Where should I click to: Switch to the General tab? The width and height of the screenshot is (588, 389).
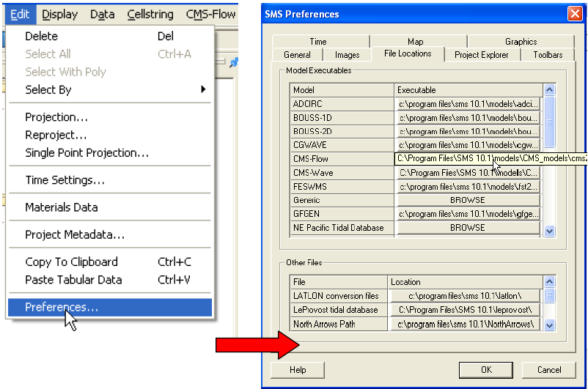click(x=297, y=55)
